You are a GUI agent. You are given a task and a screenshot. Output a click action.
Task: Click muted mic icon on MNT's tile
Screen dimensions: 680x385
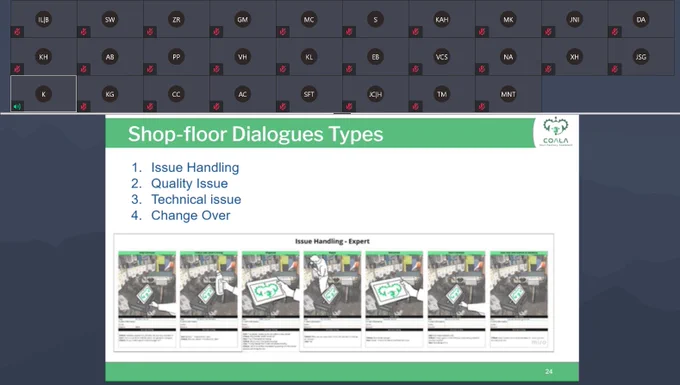tap(482, 106)
